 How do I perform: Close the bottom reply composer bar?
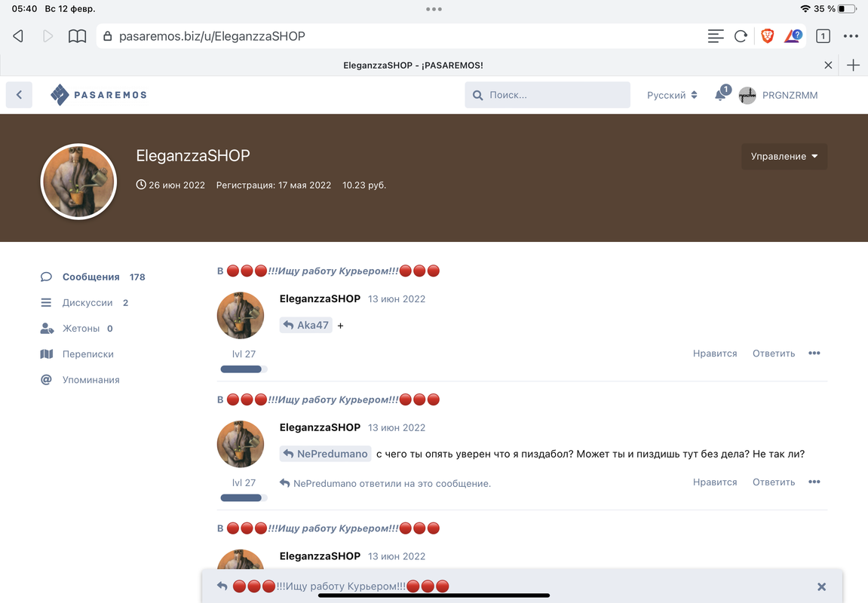tap(821, 587)
